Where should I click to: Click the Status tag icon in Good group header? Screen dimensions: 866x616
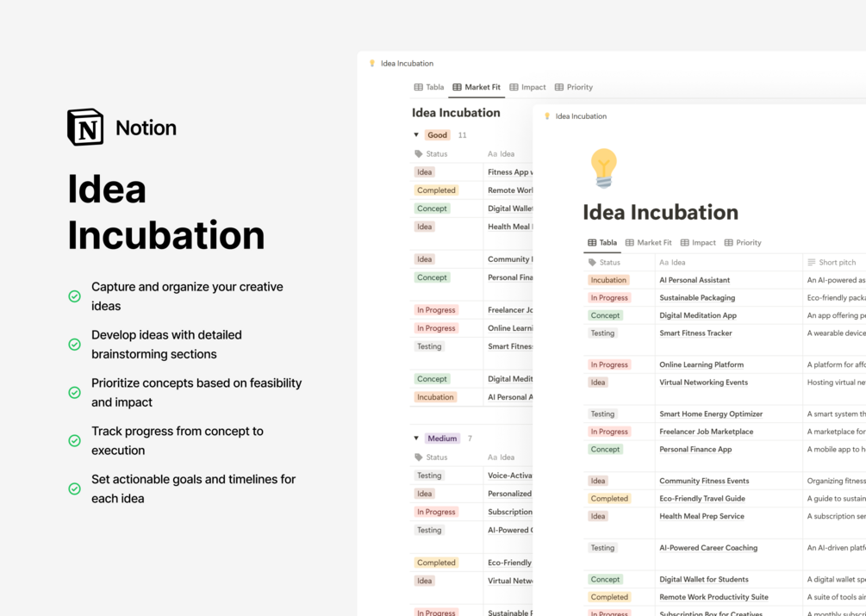pos(419,154)
